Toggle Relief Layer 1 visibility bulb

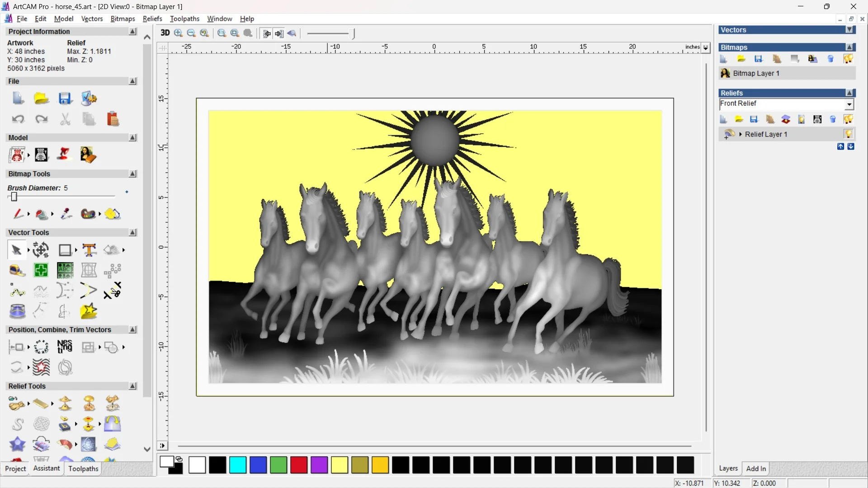pos(848,134)
